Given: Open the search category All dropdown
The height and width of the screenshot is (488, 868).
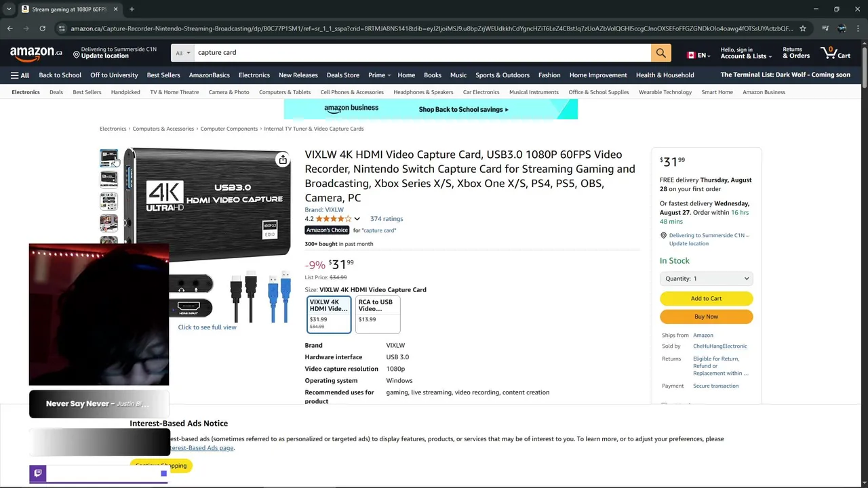Looking at the screenshot, I should click(x=183, y=53).
